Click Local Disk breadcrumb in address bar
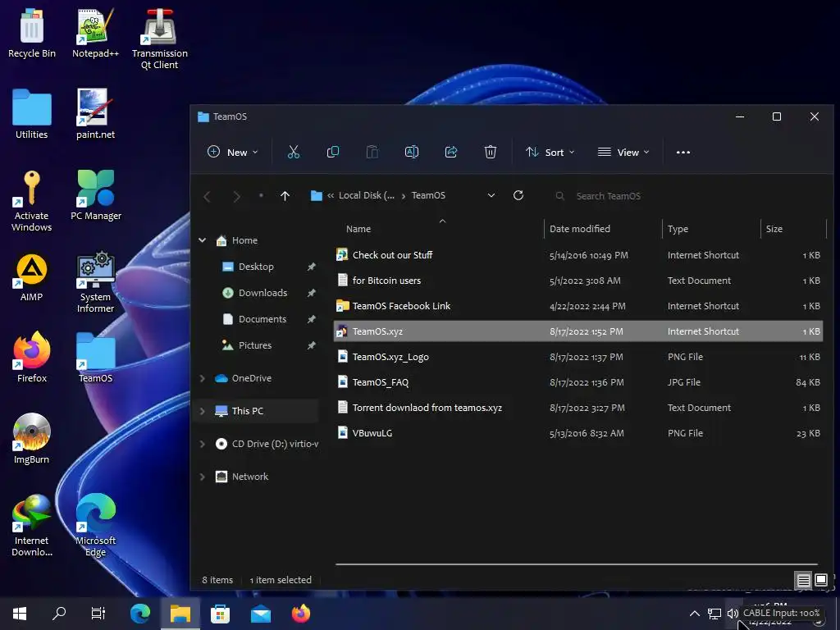The height and width of the screenshot is (630, 840). (x=367, y=195)
